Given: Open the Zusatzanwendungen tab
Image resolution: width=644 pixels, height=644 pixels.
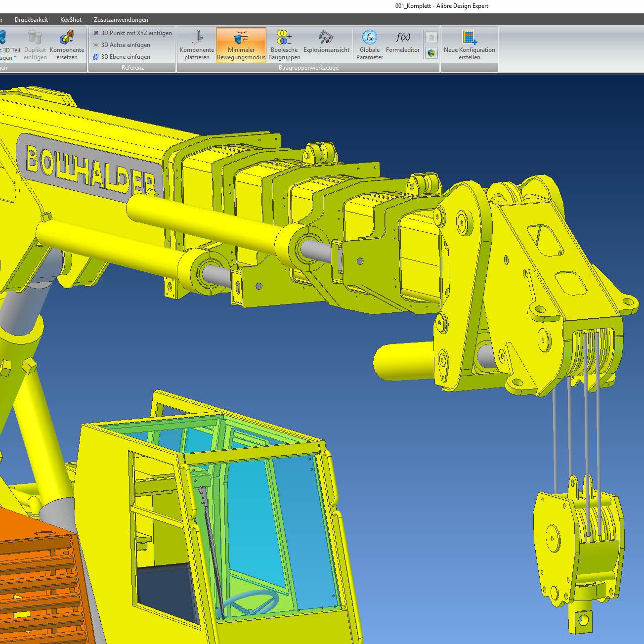Looking at the screenshot, I should pyautogui.click(x=121, y=20).
